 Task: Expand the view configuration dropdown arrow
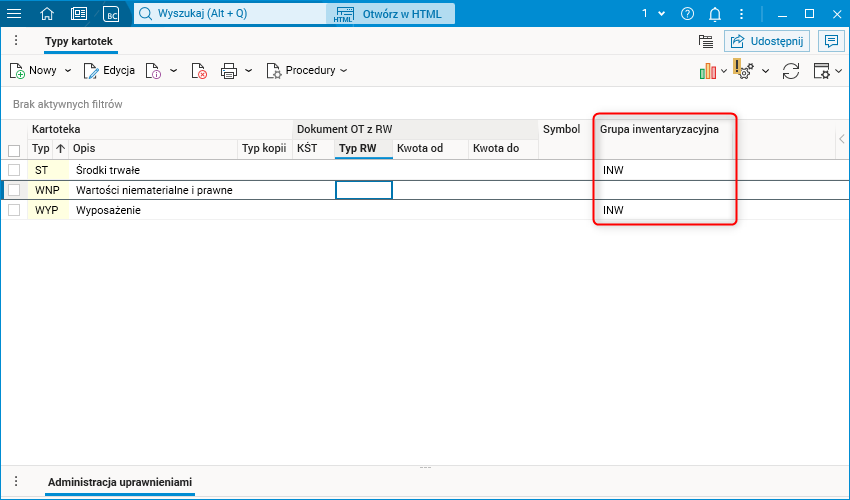click(839, 70)
